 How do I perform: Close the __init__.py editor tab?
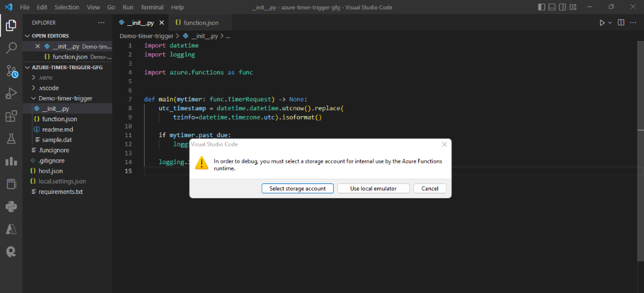click(162, 23)
